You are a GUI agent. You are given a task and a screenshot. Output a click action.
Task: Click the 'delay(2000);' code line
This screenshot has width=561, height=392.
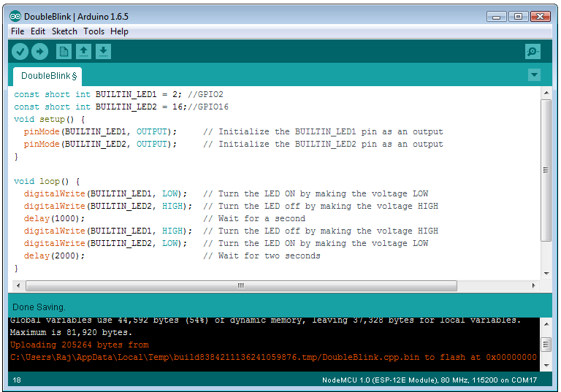(x=54, y=255)
